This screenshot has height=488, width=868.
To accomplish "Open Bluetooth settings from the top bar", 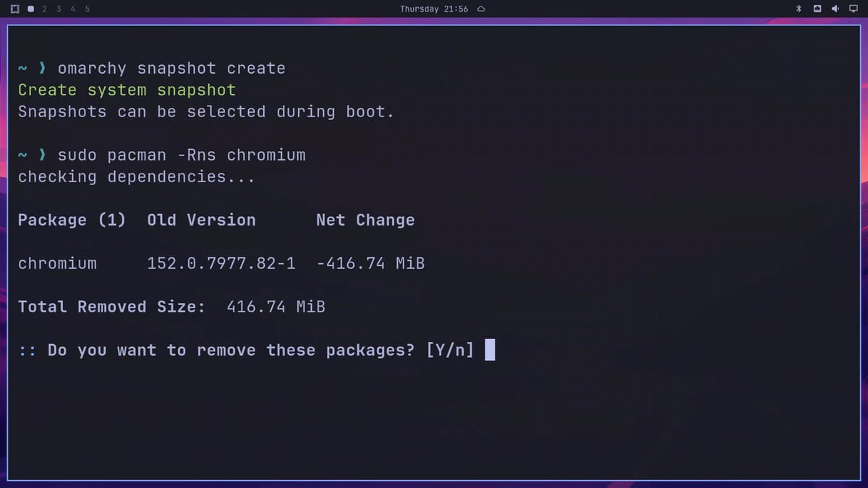I will pos(799,9).
